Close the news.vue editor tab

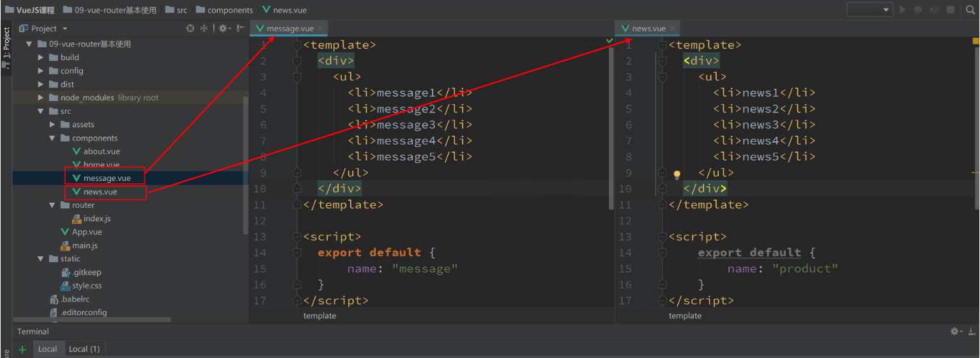673,29
